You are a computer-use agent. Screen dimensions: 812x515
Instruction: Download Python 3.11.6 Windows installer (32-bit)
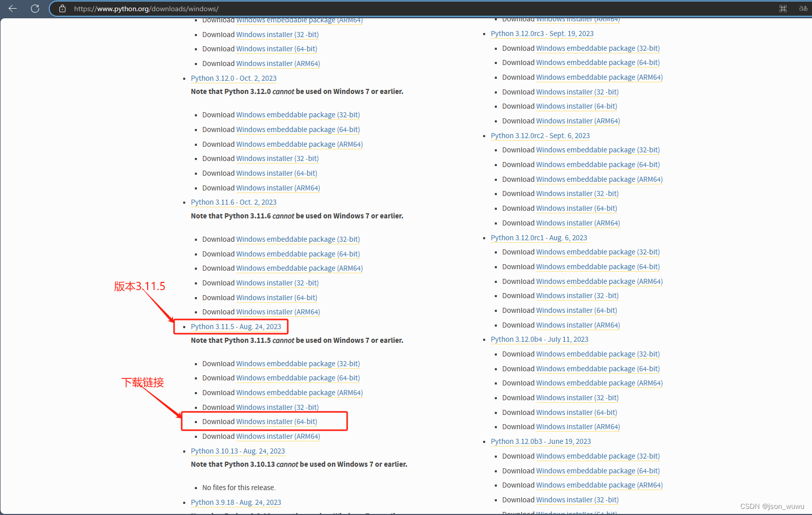coord(277,283)
